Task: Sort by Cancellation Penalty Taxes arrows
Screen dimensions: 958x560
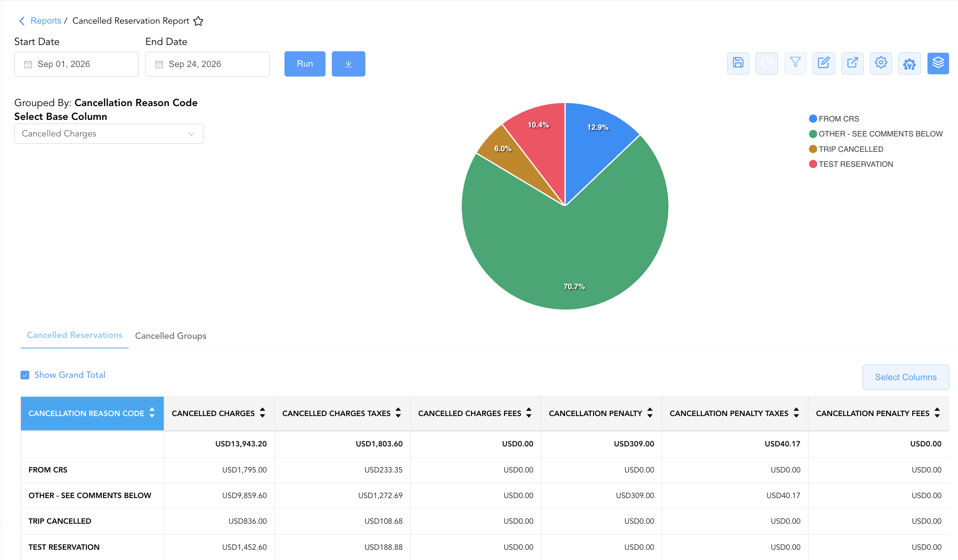Action: (x=796, y=413)
